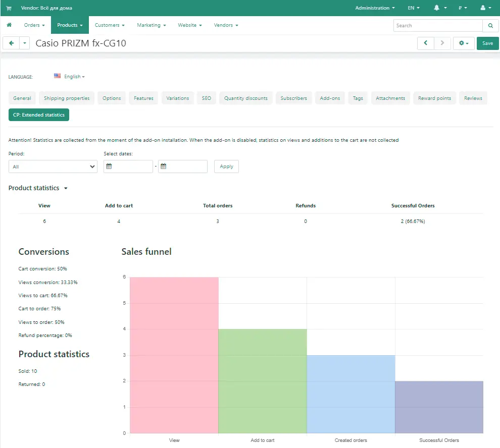Open the Orders menu
Viewport: 500px width, 448px height.
click(x=34, y=25)
